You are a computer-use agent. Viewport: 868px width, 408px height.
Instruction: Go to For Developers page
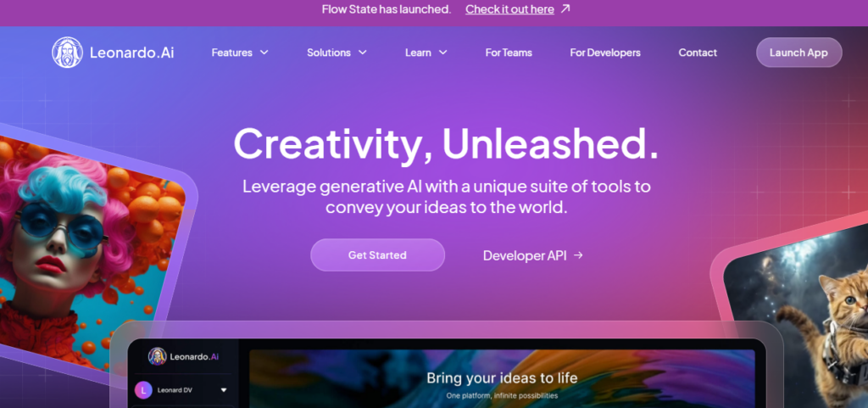(605, 53)
